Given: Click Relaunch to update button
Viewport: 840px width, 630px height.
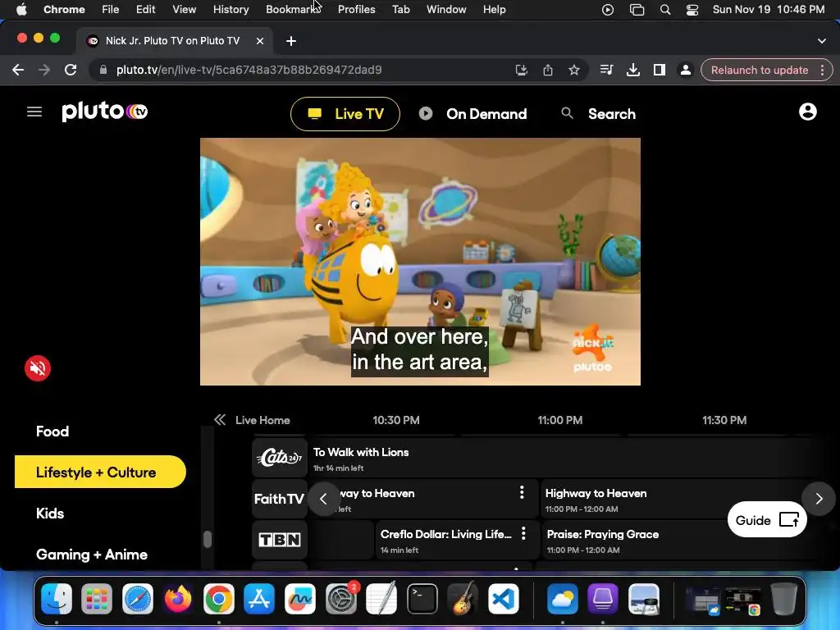Looking at the screenshot, I should (759, 70).
